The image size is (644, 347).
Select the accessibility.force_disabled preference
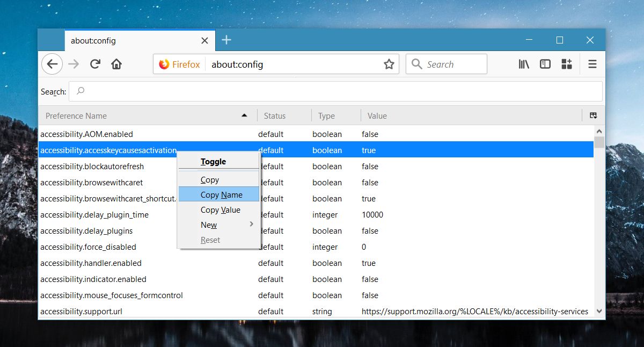point(316,247)
